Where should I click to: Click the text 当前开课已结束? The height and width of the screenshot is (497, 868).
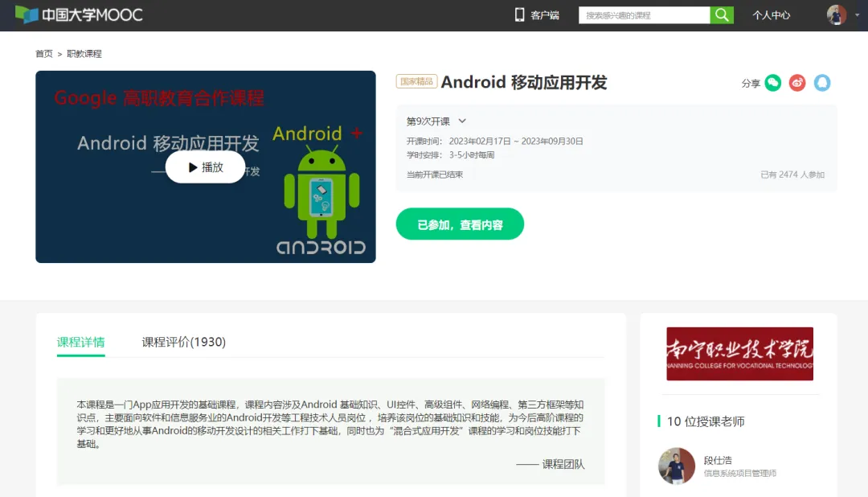coord(435,175)
